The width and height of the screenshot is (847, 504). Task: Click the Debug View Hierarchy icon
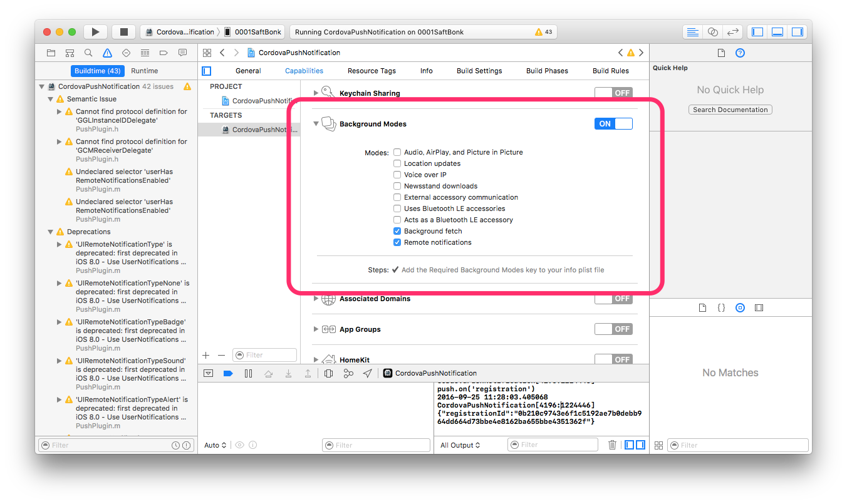pos(328,373)
